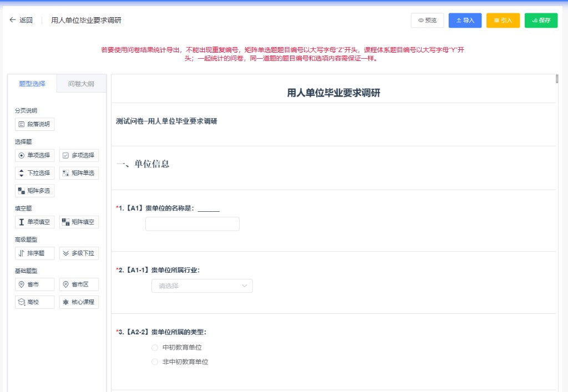The height and width of the screenshot is (392, 568).
Task: Select question 3 【A2-2】贵单位所属的类型
Action: [x=161, y=332]
